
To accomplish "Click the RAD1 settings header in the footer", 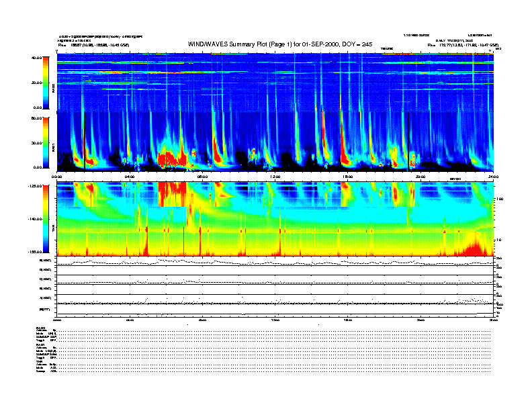I will (41, 345).
